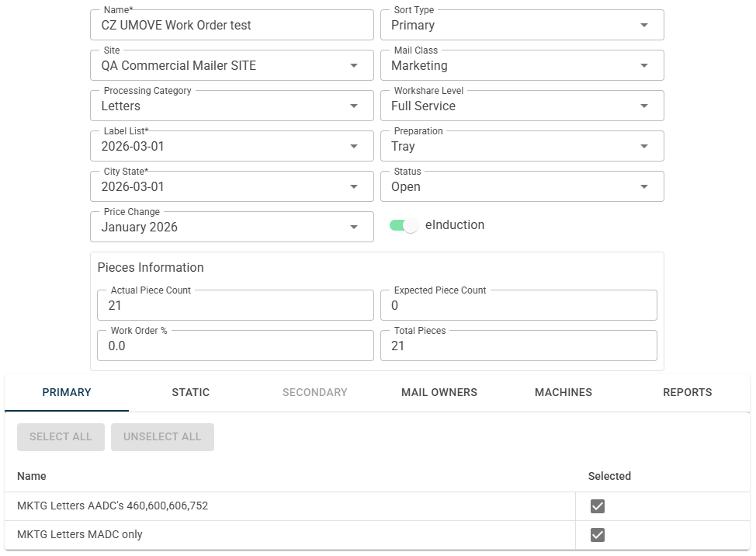The image size is (756, 556).
Task: Open the Reports tab
Action: click(x=688, y=393)
